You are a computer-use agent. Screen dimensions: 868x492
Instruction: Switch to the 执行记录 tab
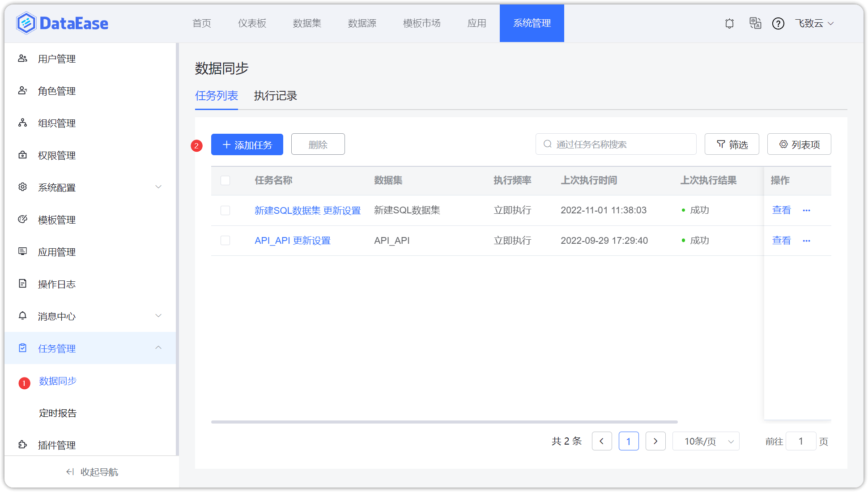click(275, 96)
